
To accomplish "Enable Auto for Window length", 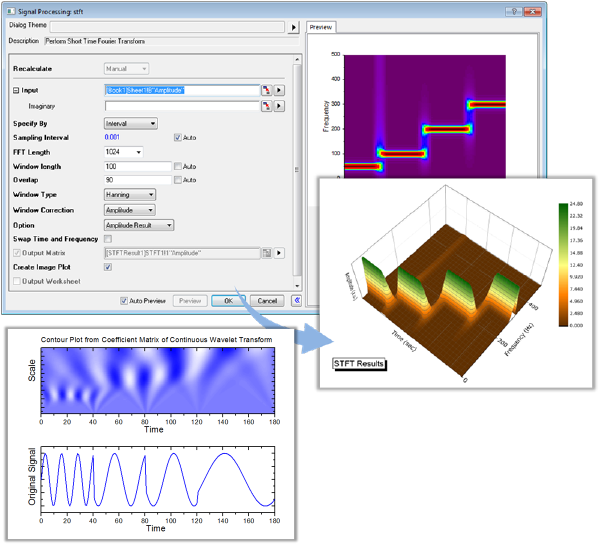I will pyautogui.click(x=178, y=166).
